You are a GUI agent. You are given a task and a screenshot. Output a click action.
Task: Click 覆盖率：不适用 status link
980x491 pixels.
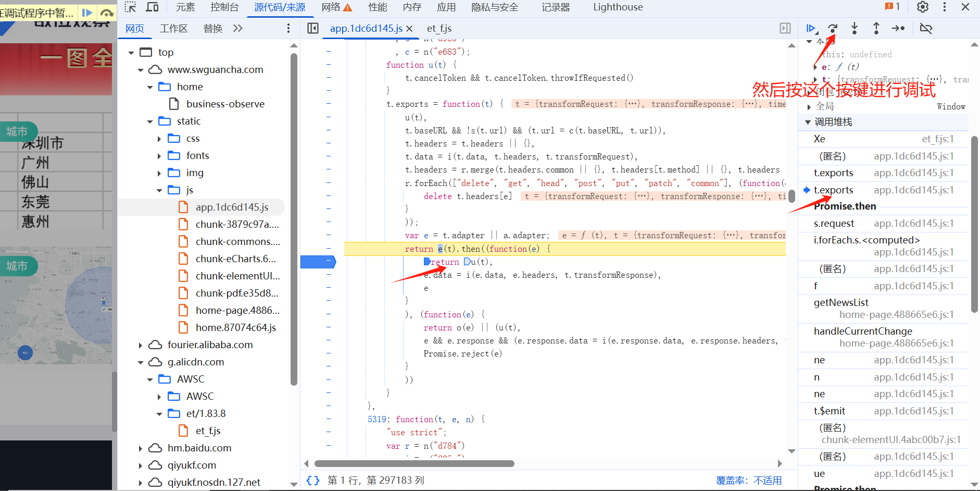pos(749,481)
